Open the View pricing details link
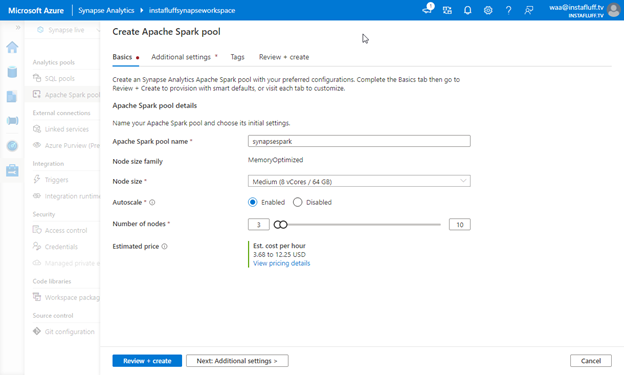Screen dimensions: 624x375 point(281,263)
